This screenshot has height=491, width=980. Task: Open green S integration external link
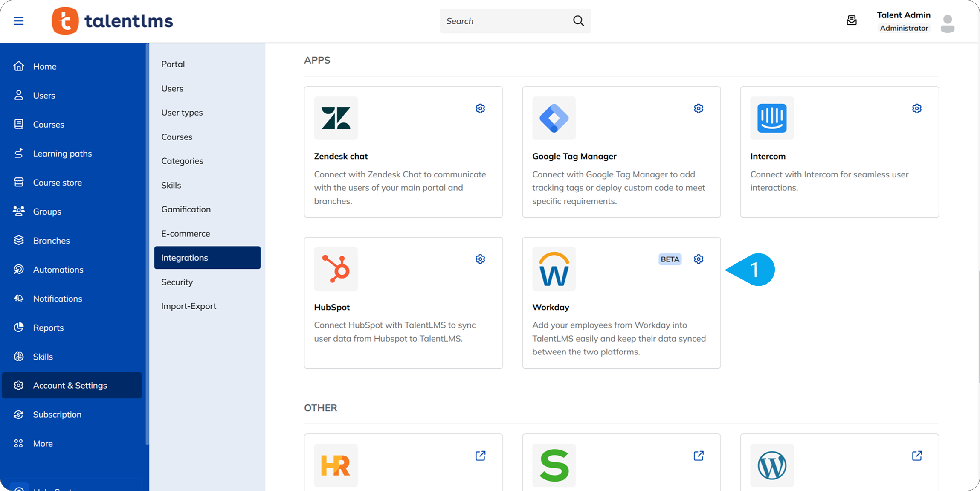click(x=698, y=456)
